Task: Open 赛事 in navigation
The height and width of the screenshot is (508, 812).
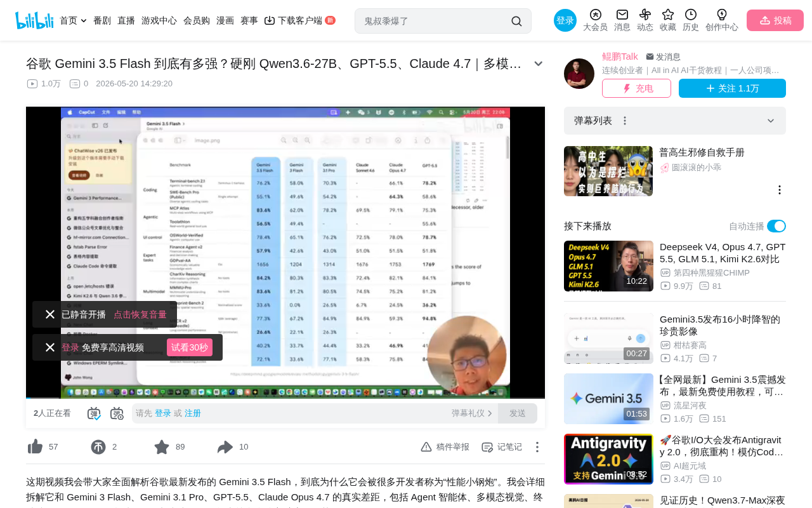Action: [249, 20]
